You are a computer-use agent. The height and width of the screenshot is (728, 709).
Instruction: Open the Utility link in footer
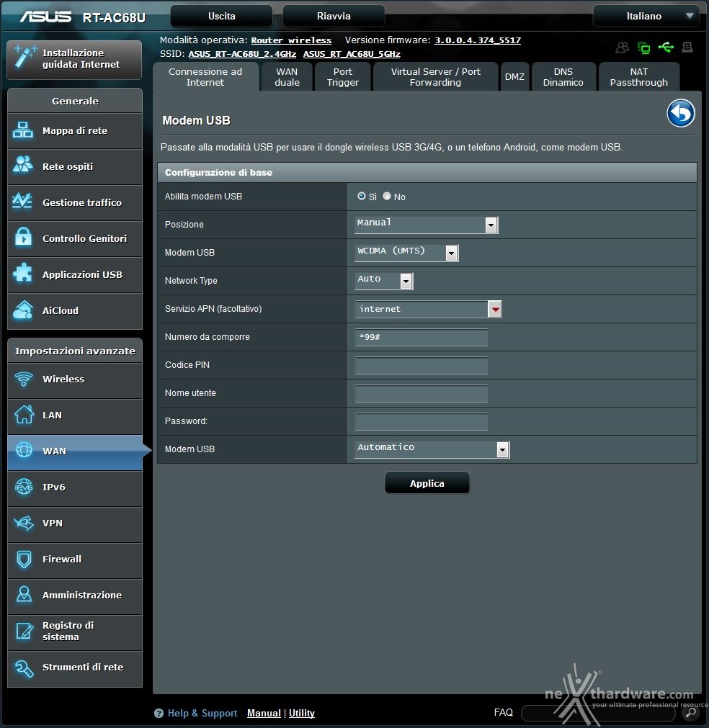pyautogui.click(x=301, y=713)
